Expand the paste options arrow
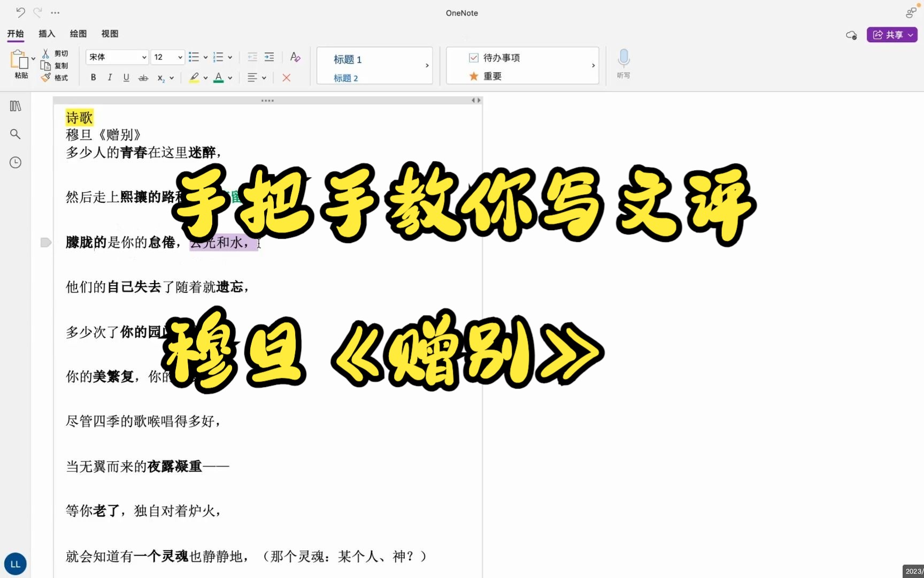Viewport: 924px width, 578px height. 33,58
